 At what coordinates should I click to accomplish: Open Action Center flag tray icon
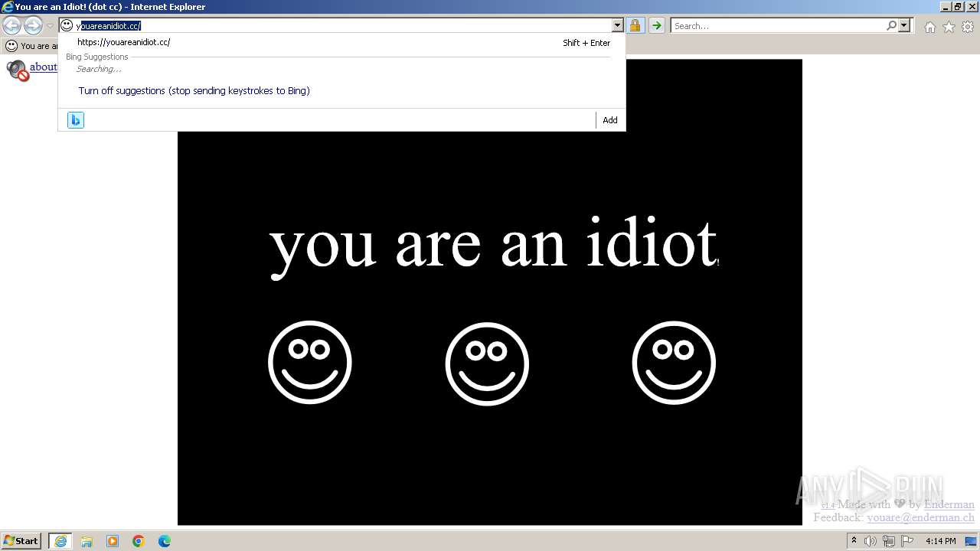pyautogui.click(x=907, y=541)
